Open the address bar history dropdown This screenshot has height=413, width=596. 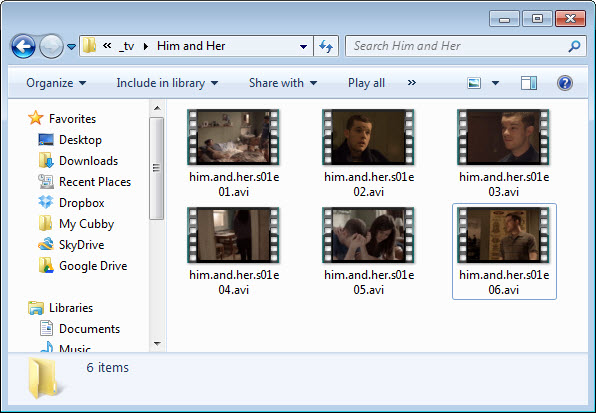303,47
